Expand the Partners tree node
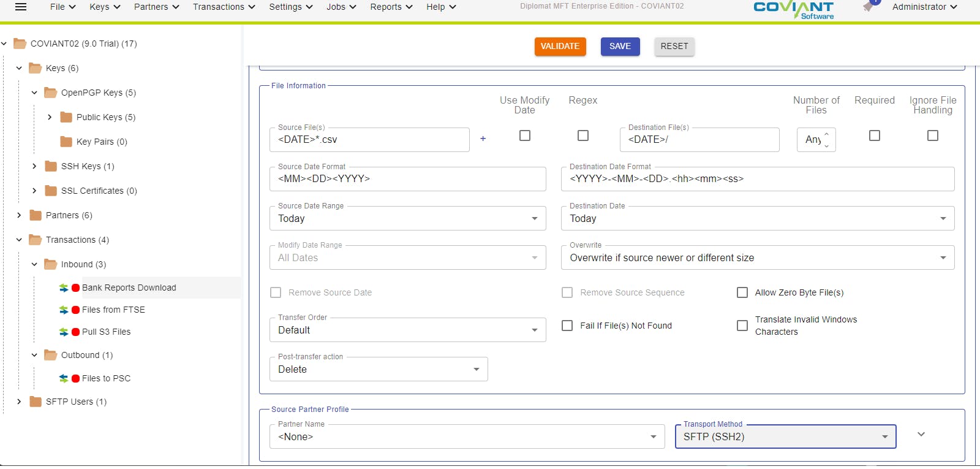Screen dimensions: 980x469 pos(19,215)
